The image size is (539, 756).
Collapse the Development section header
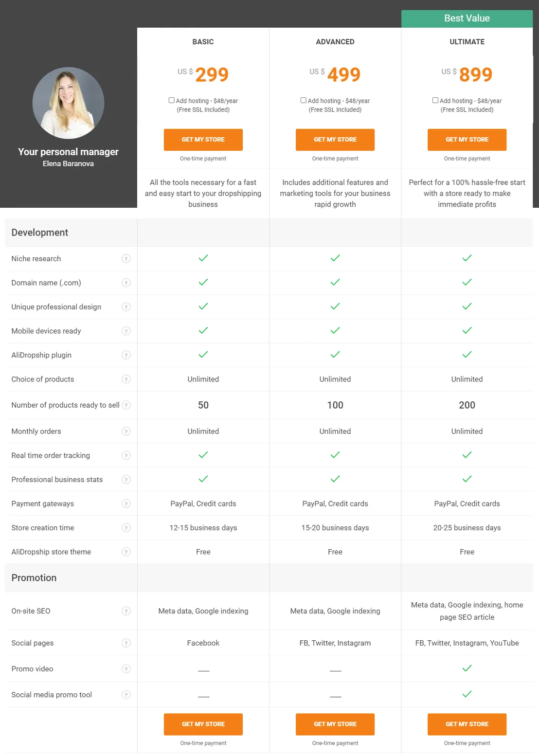39,233
